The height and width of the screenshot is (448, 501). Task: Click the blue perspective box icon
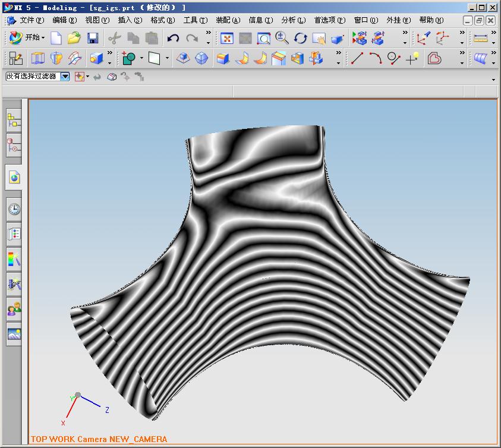click(337, 39)
